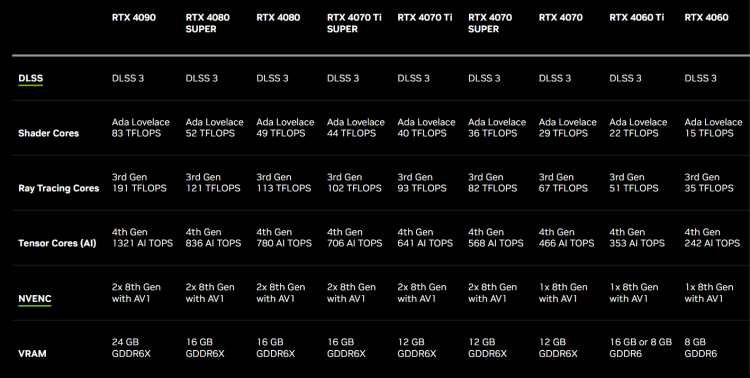Click the 15 TFLOPS shader cell
The image size is (750, 378).
[709, 133]
